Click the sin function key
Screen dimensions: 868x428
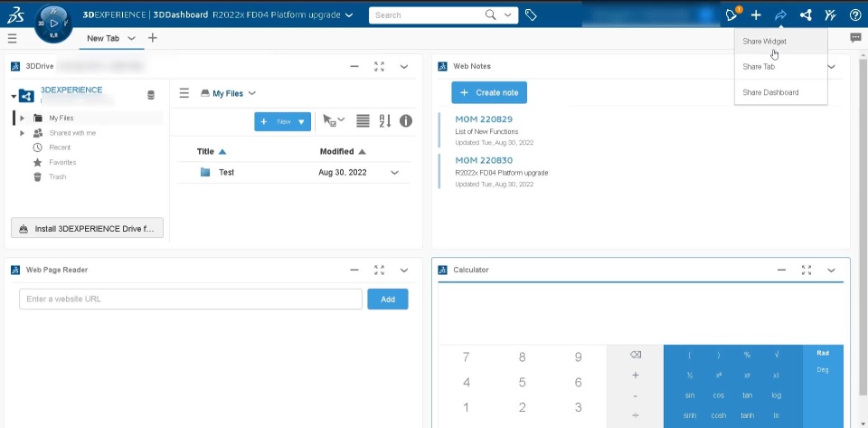pos(690,395)
